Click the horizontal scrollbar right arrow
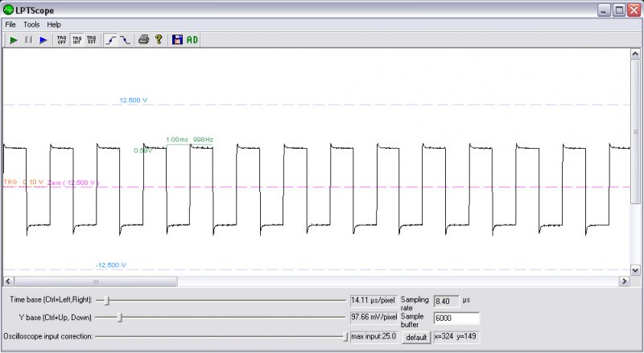Screen dimensions: 644x353 point(625,281)
